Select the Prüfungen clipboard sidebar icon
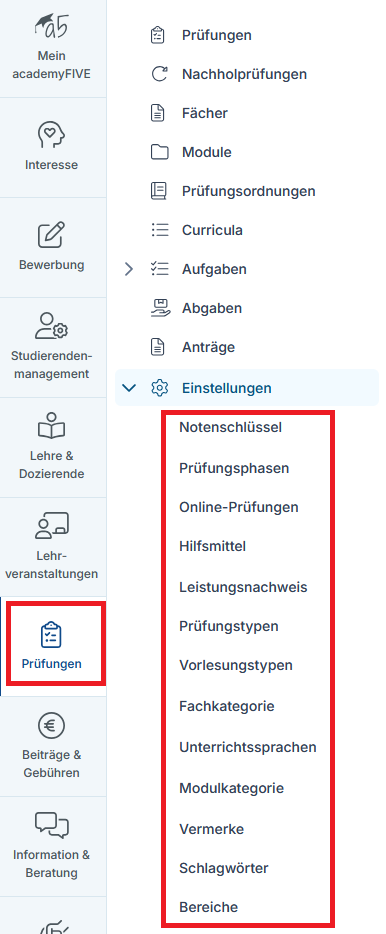The image size is (386, 934). click(x=51, y=634)
